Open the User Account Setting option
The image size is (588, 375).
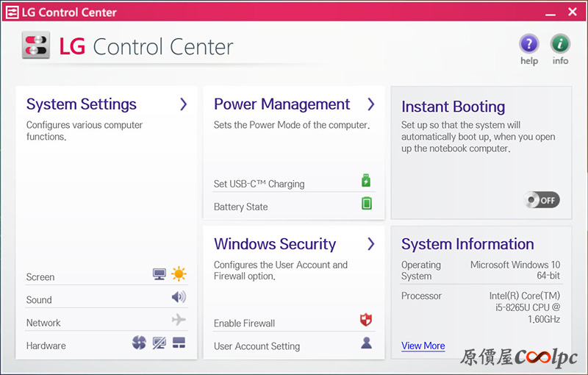[x=294, y=345]
